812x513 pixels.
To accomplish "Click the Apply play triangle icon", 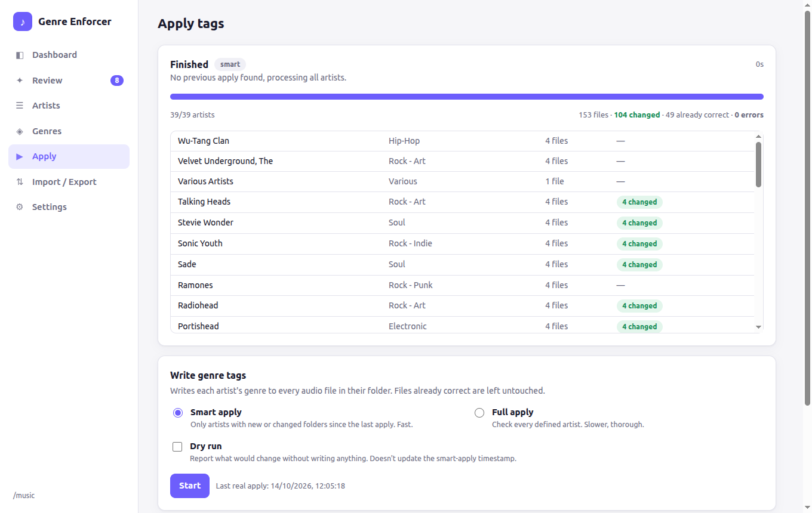I will [x=20, y=156].
